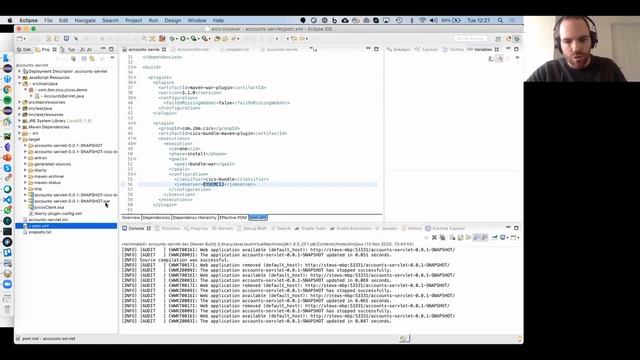The width and height of the screenshot is (640, 360).
Task: Click Collapse All in Project Explorer toolbar
Action: (x=84, y=59)
